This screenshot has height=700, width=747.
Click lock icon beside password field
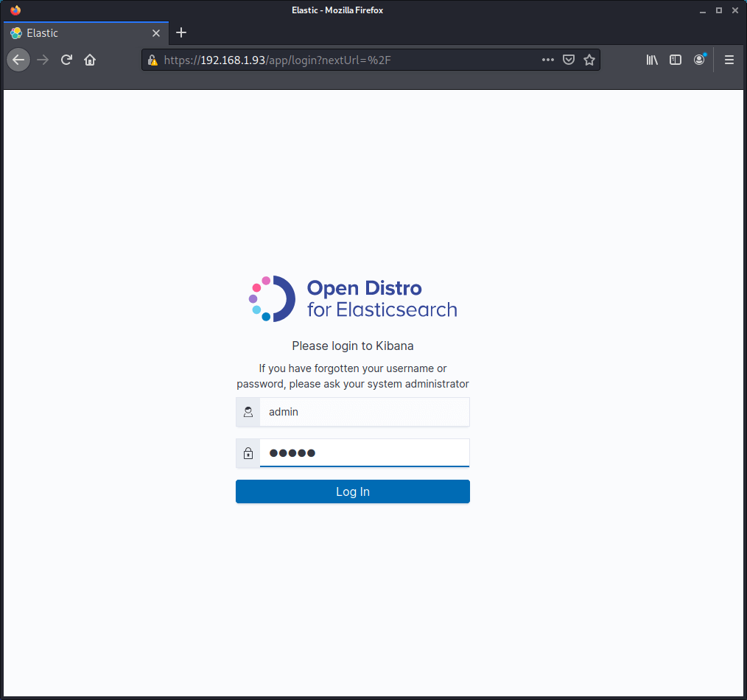click(x=248, y=452)
